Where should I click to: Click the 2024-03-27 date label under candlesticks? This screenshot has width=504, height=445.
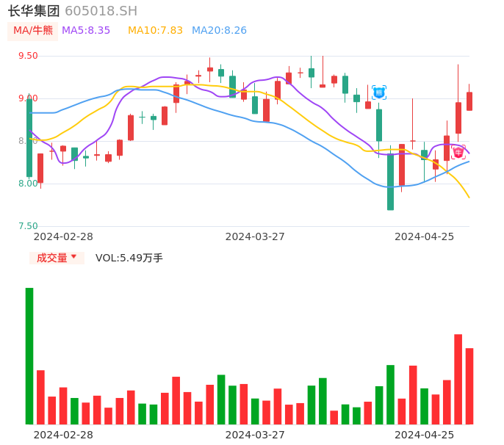pyautogui.click(x=255, y=236)
